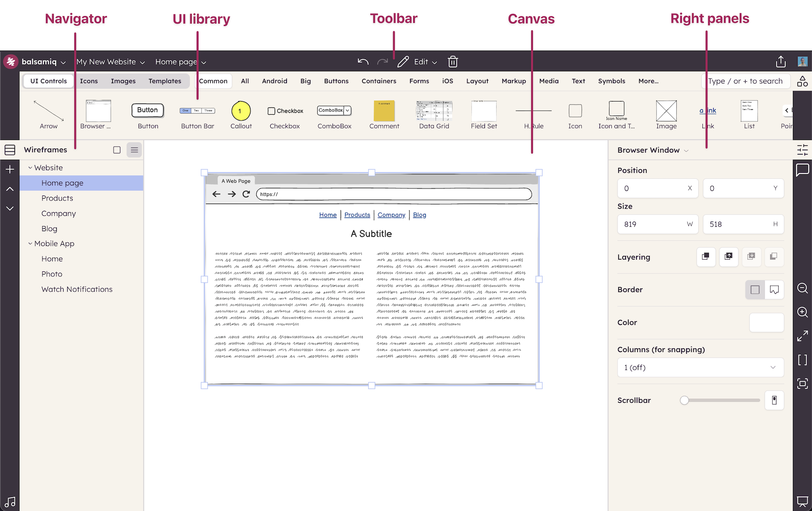Click the zoom in magnifier icon

[803, 312]
